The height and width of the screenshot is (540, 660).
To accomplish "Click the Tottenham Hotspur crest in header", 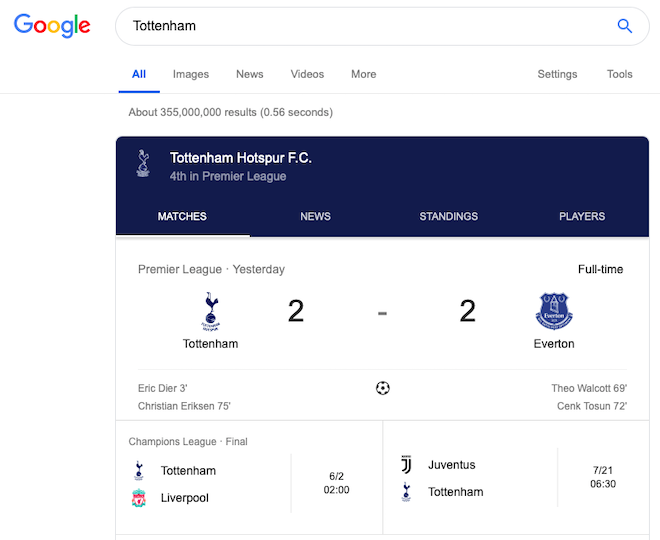I will coord(143,165).
